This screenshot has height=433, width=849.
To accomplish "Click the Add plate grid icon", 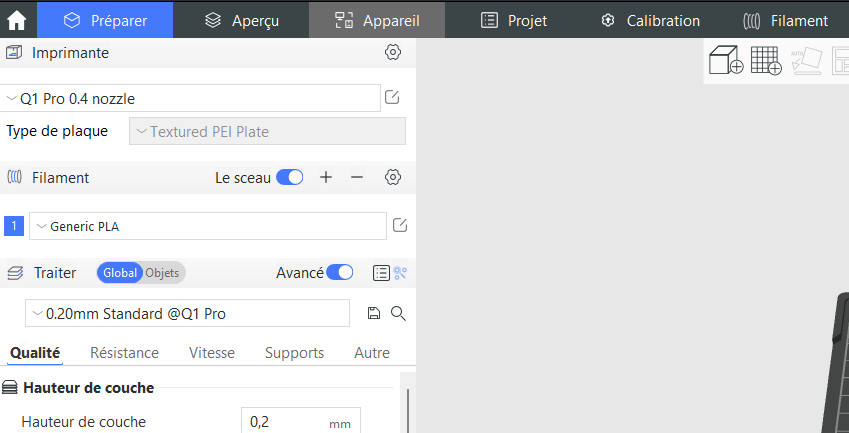I will tap(766, 61).
